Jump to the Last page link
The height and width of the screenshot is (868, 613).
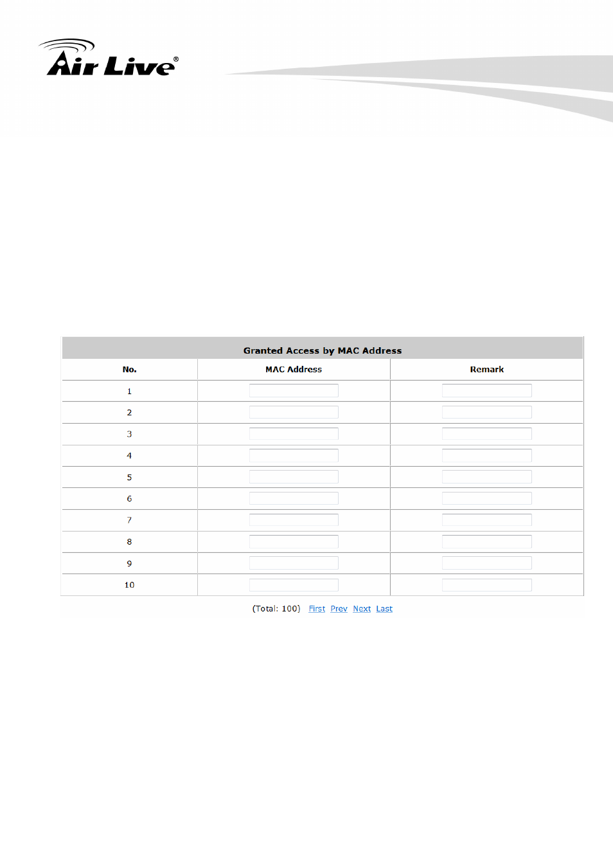click(x=384, y=609)
